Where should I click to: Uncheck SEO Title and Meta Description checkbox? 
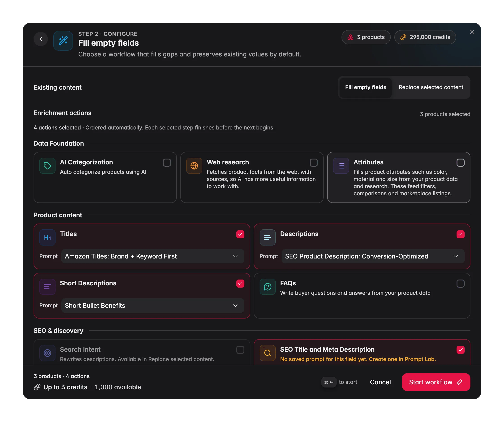pos(460,350)
